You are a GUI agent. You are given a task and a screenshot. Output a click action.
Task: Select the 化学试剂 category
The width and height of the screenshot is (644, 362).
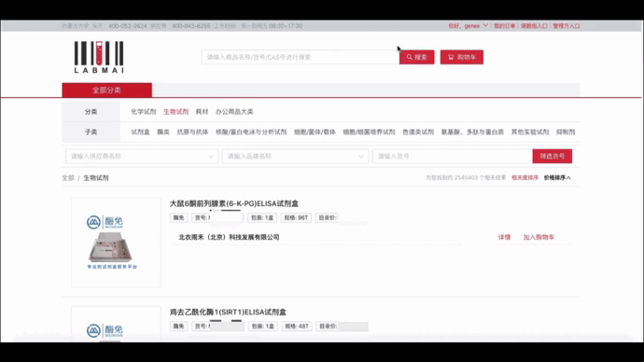(144, 112)
